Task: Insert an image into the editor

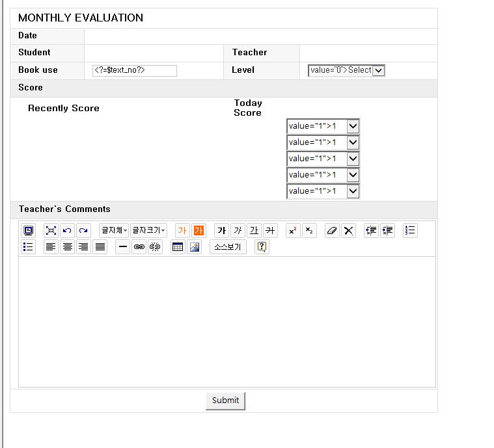Action: (x=194, y=247)
